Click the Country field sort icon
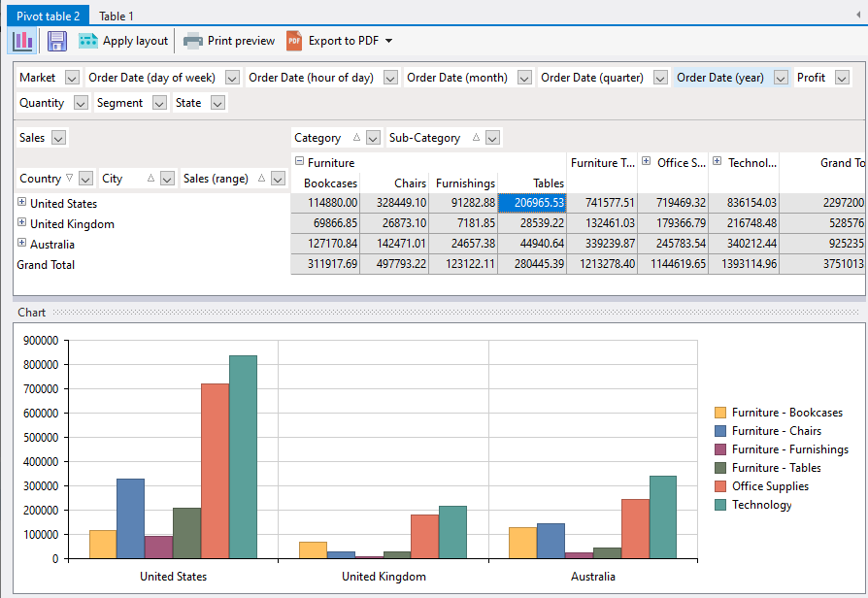The height and width of the screenshot is (598, 868). [69, 179]
